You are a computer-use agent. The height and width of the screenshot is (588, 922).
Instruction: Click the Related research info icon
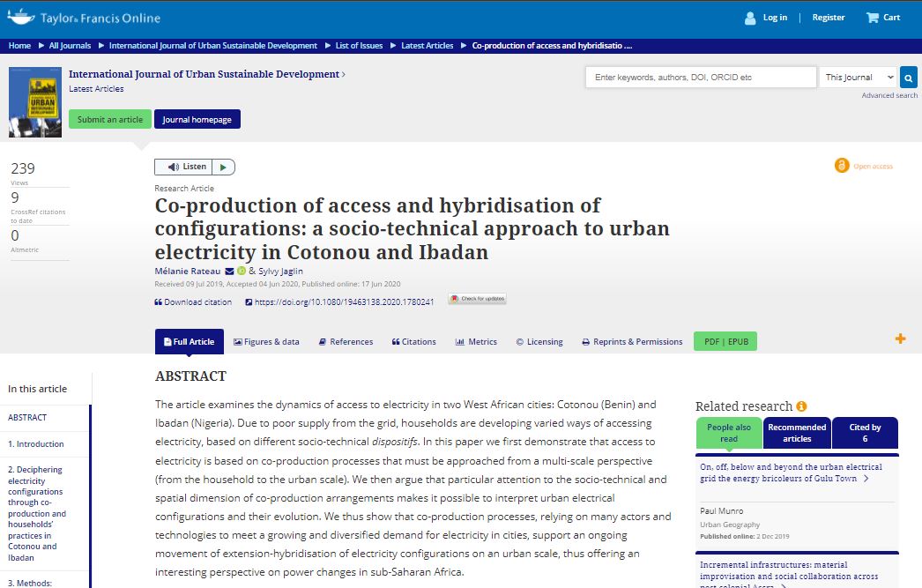click(801, 406)
